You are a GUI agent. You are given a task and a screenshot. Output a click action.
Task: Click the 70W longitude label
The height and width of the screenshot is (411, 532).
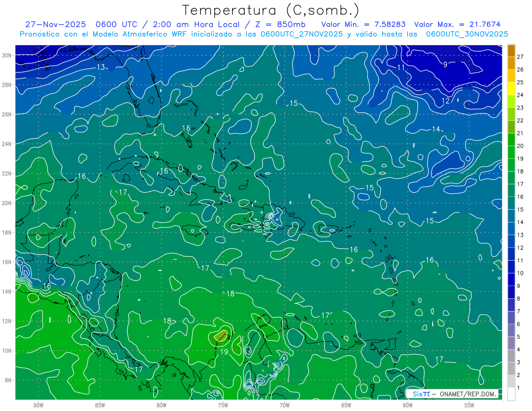click(x=285, y=405)
